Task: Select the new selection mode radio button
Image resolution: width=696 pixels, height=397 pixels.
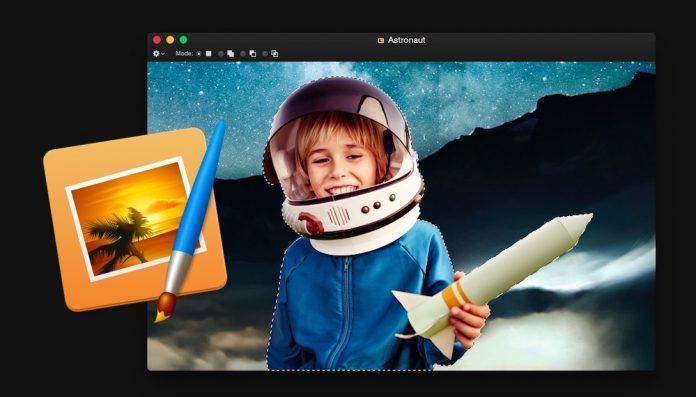Action: click(198, 54)
